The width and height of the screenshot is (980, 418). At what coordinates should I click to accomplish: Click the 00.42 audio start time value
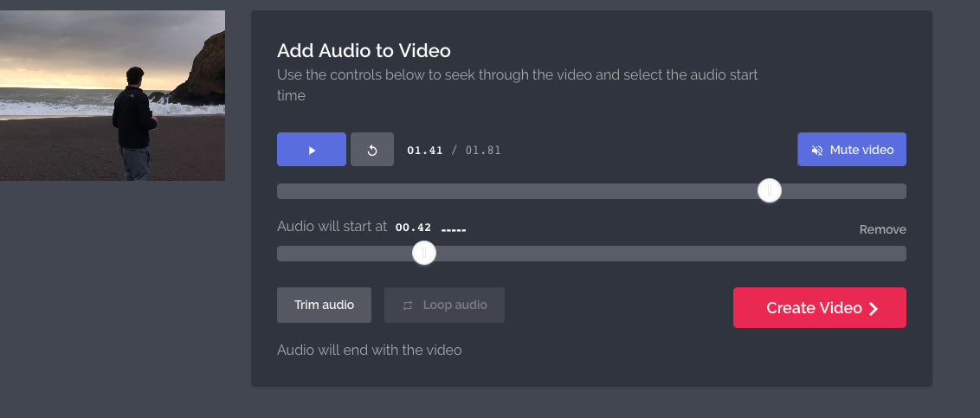[413, 228]
